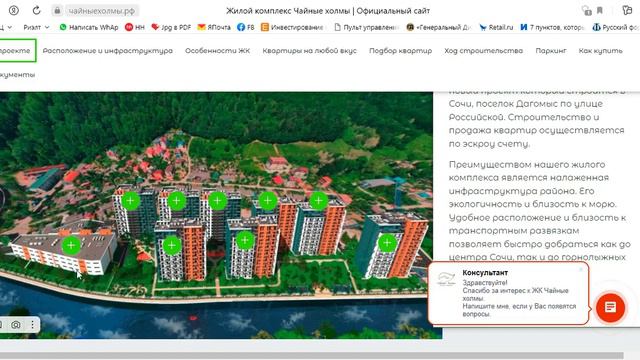The height and width of the screenshot is (360, 640).
Task: Open the ЯПочта bookmark
Action: point(214,27)
